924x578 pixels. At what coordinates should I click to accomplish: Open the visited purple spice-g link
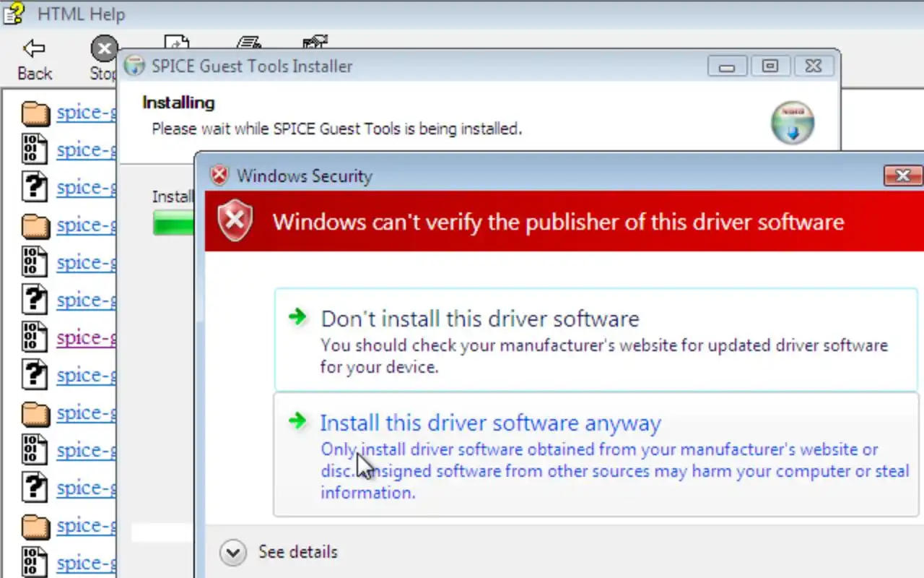(86, 337)
